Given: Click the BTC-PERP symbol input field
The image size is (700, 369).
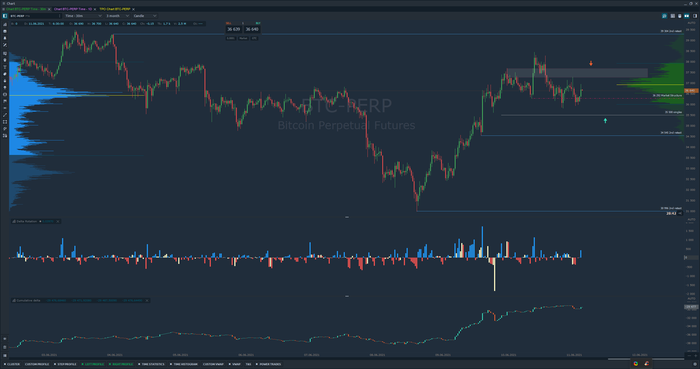Looking at the screenshot, I should (35, 16).
